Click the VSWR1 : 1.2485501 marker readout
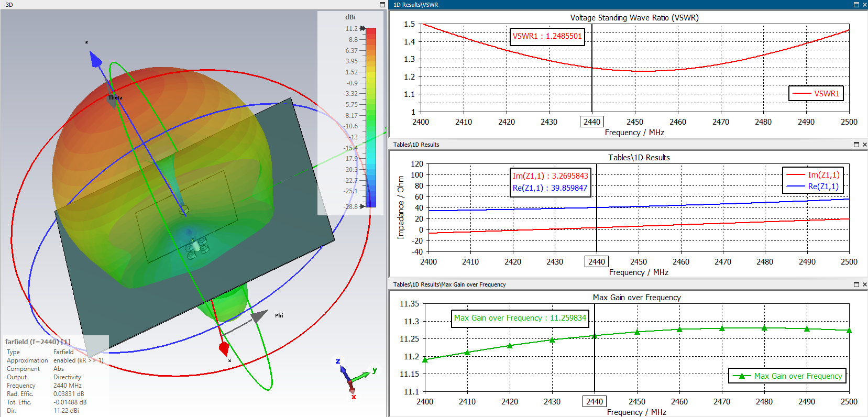 pos(547,36)
